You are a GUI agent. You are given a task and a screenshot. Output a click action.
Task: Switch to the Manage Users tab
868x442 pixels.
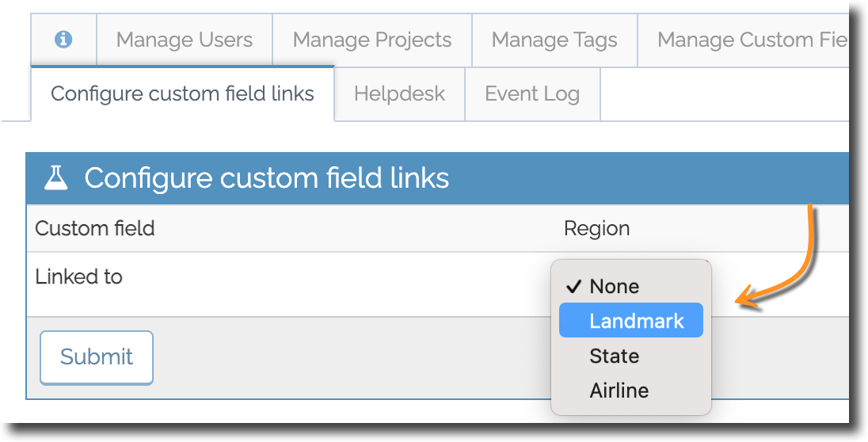pyautogui.click(x=185, y=40)
